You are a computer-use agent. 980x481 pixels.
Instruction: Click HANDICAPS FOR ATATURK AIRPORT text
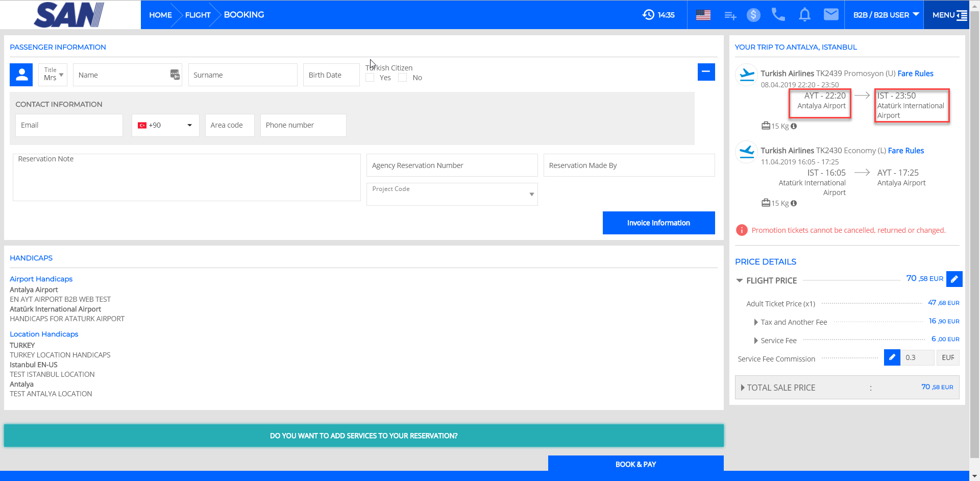67,319
